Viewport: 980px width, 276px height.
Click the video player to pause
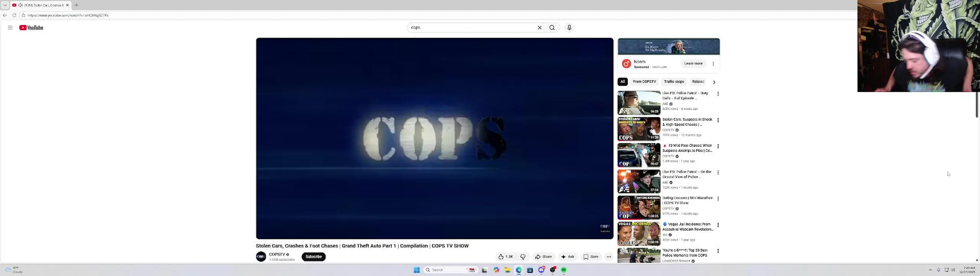[x=434, y=138]
